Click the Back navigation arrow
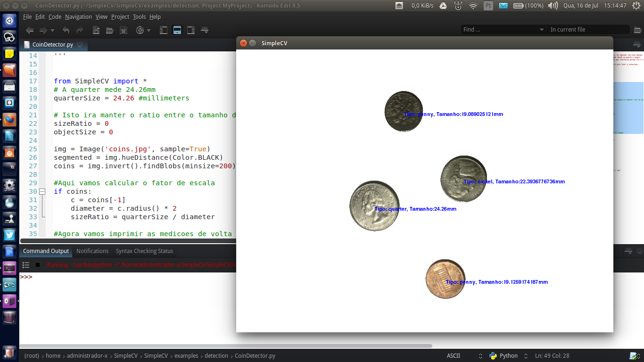Image resolution: width=644 pixels, height=362 pixels. point(30,30)
